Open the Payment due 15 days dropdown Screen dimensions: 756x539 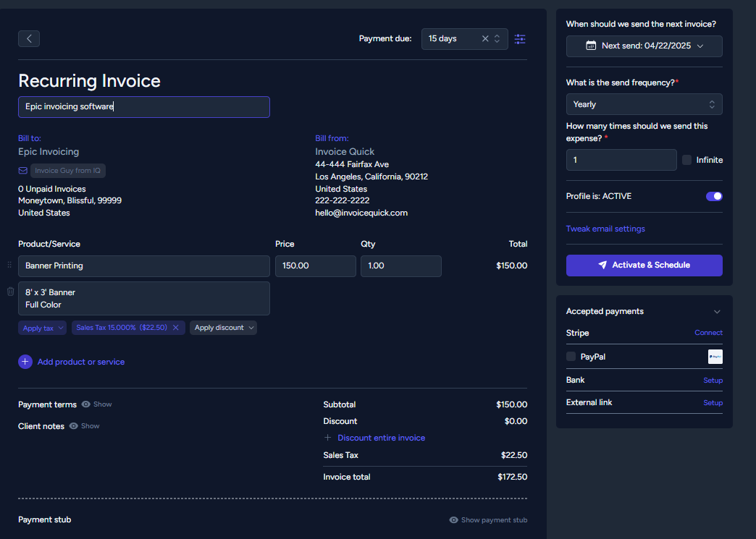[464, 38]
